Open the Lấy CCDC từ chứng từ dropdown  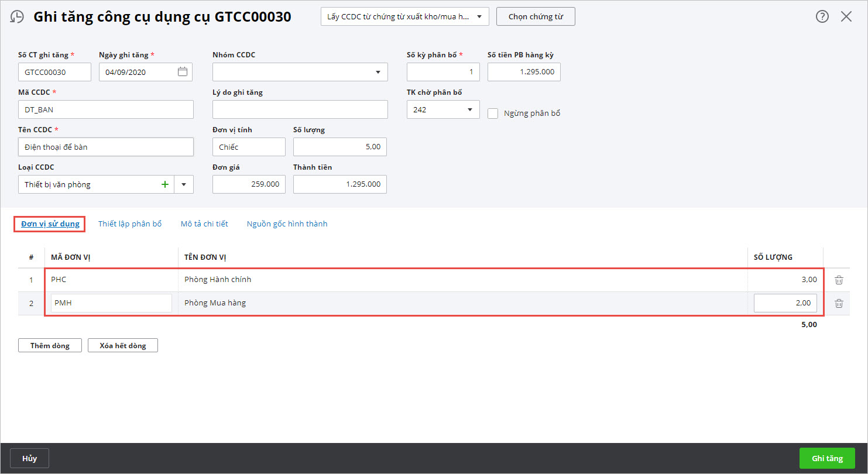[480, 17]
